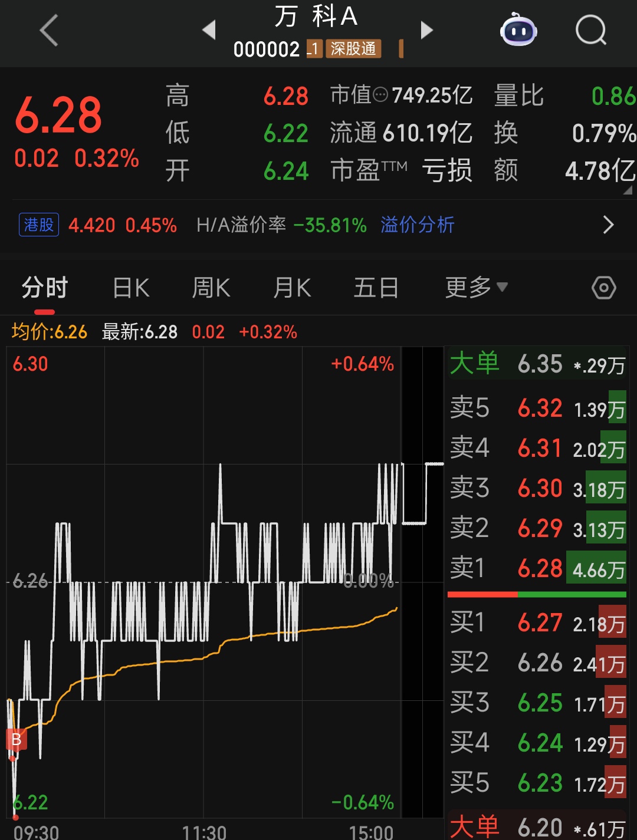The height and width of the screenshot is (840, 637).
Task: Tap the 万科A stock title
Action: 317,17
